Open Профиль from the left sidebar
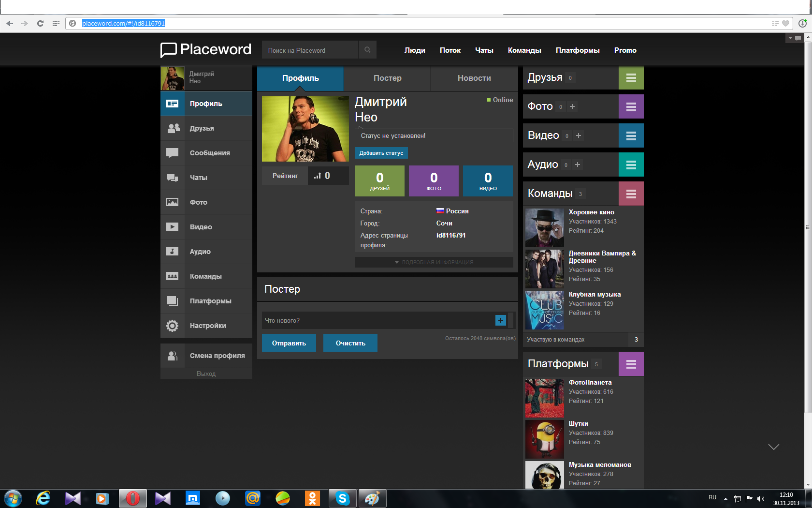Viewport: 812px width, 508px height. point(206,104)
